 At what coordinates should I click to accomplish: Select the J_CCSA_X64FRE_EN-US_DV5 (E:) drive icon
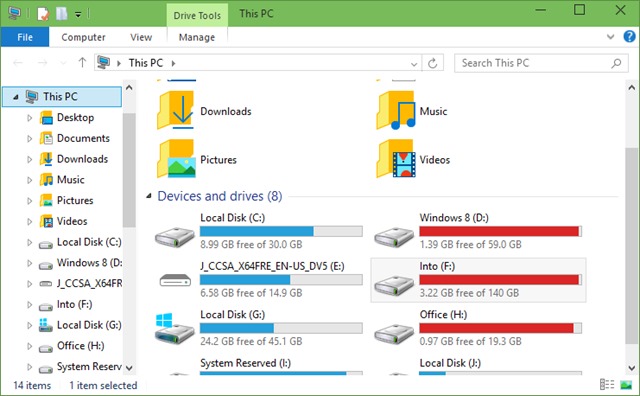coord(175,280)
